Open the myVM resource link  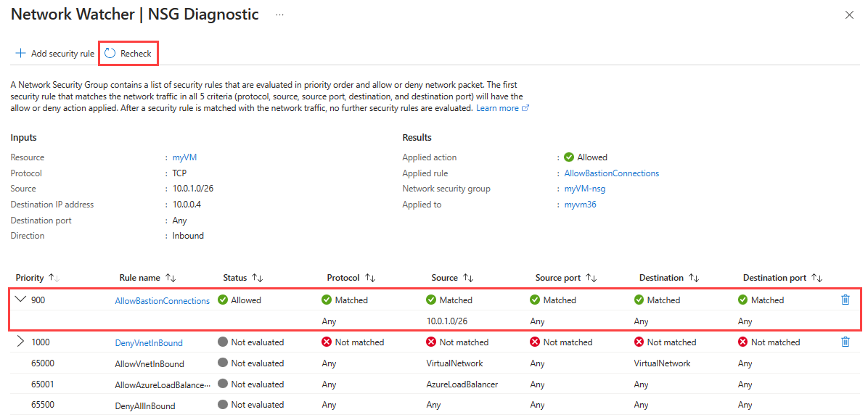tap(184, 157)
